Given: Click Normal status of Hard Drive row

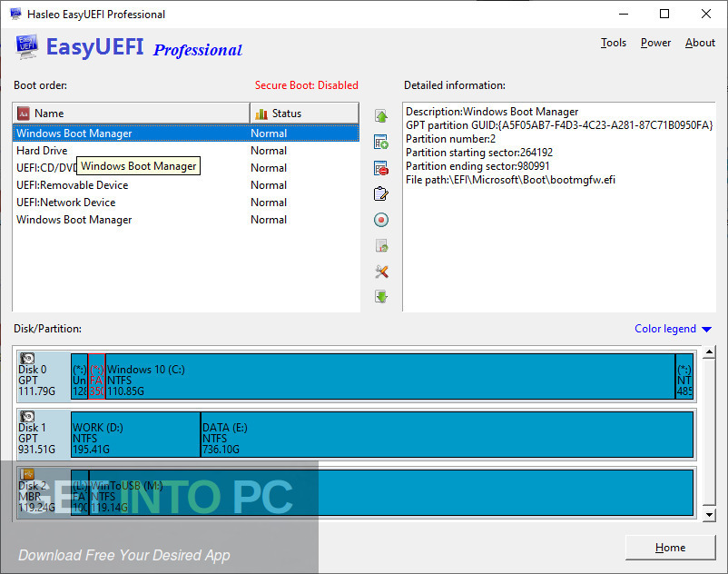Looking at the screenshot, I should pyautogui.click(x=269, y=151).
